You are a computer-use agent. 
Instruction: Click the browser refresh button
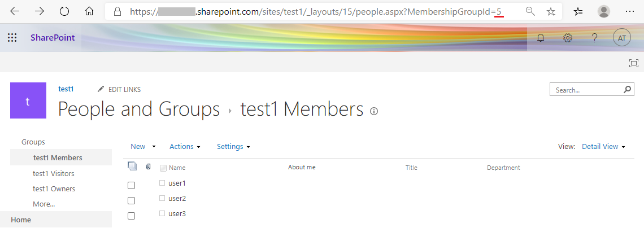tap(64, 11)
